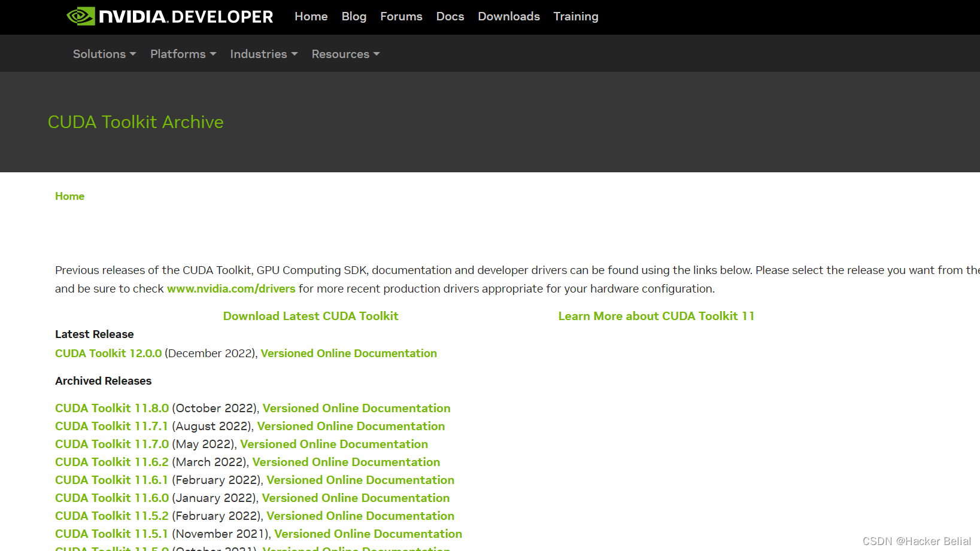Go to Blog in top navigation

(354, 17)
